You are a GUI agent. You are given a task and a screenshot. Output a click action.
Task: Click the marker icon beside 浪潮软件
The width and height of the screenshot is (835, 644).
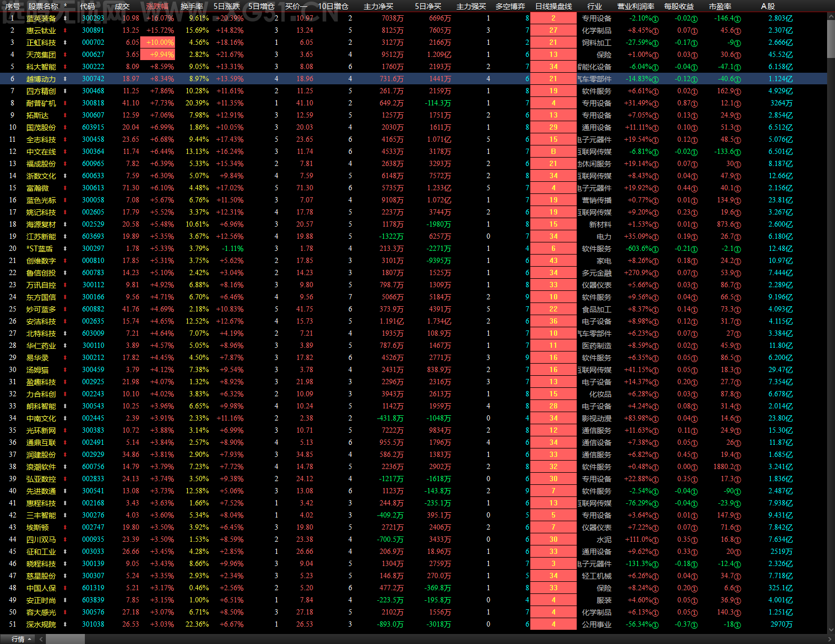click(x=65, y=467)
